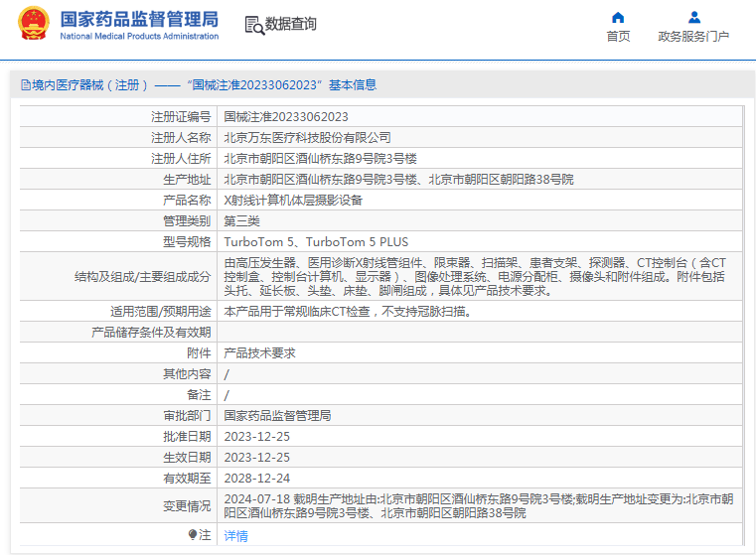Click the 适用范围/预期用途 row label
The image size is (756, 555).
(161, 312)
